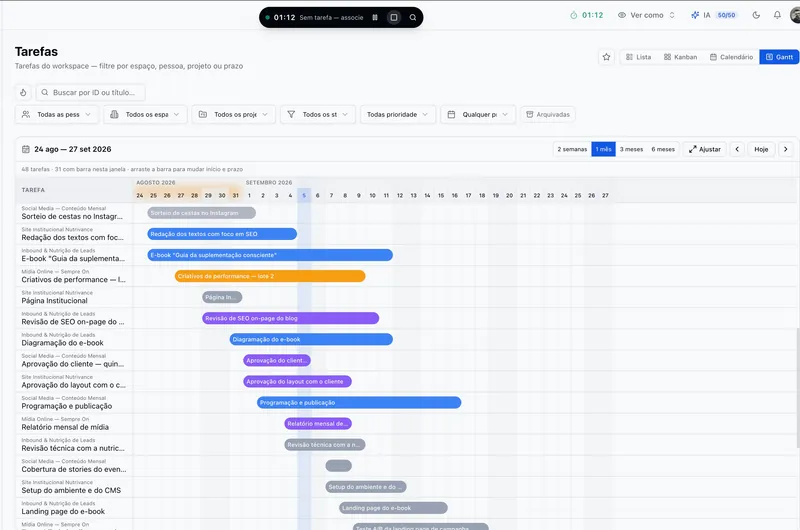The image size is (800, 530).
Task: Click the 'Setup do ambiente e do...' bar
Action: pyautogui.click(x=366, y=487)
